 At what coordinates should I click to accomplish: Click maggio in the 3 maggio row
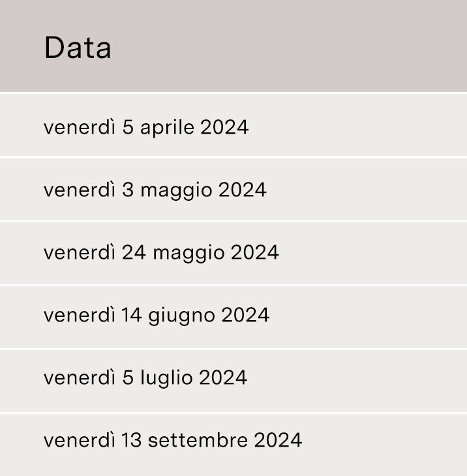coord(176,191)
